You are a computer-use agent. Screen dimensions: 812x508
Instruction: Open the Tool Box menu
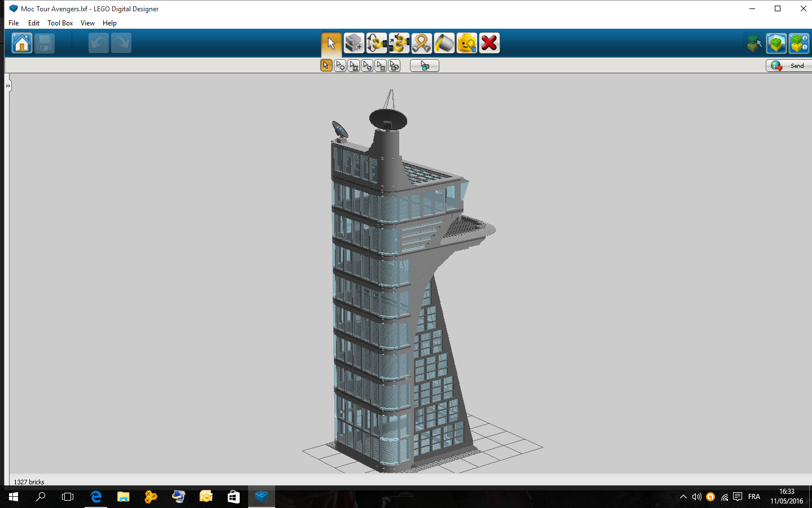tap(60, 23)
